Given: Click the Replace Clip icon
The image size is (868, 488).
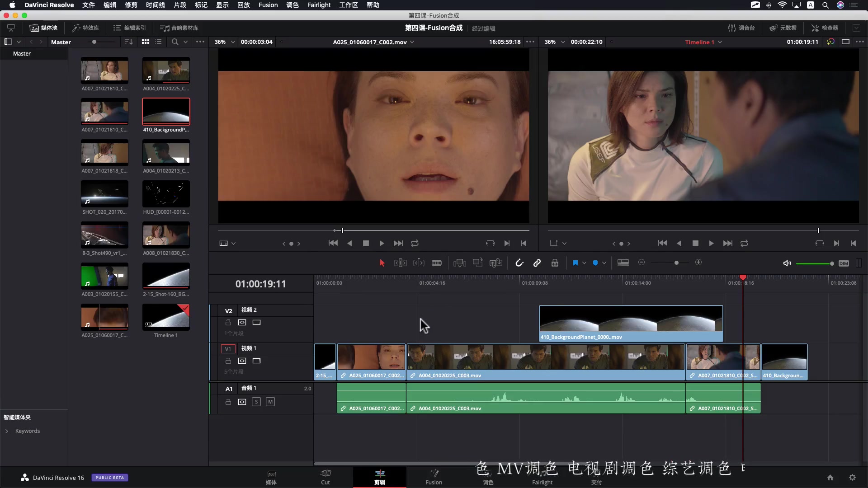Looking at the screenshot, I should click(496, 263).
